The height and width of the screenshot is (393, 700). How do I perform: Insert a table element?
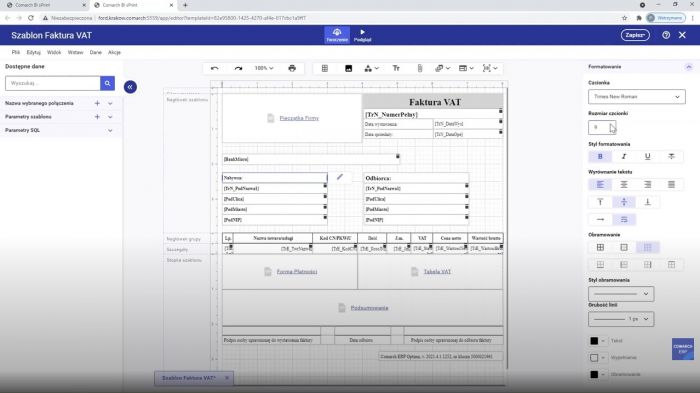pyautogui.click(x=325, y=68)
